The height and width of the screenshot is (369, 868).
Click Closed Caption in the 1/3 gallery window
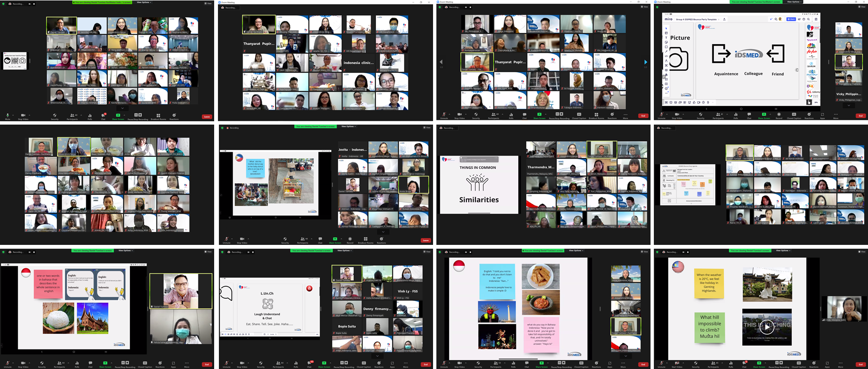(x=579, y=116)
